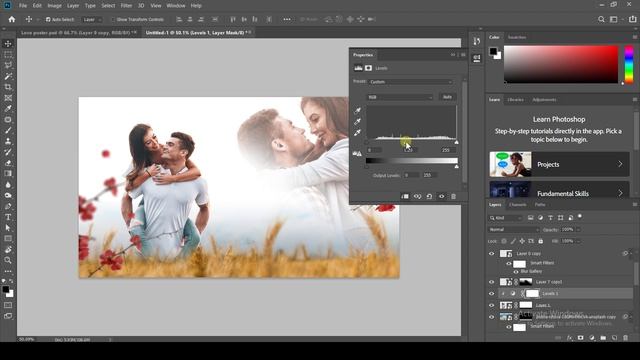Open the Kind filter dropdown in Layers
This screenshot has height=360, width=640.
[x=506, y=218]
